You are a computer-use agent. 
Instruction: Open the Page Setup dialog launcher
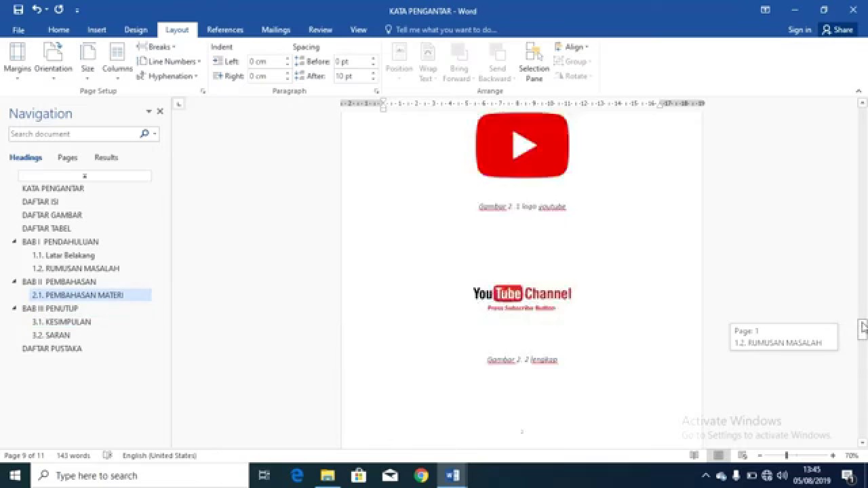tap(202, 91)
